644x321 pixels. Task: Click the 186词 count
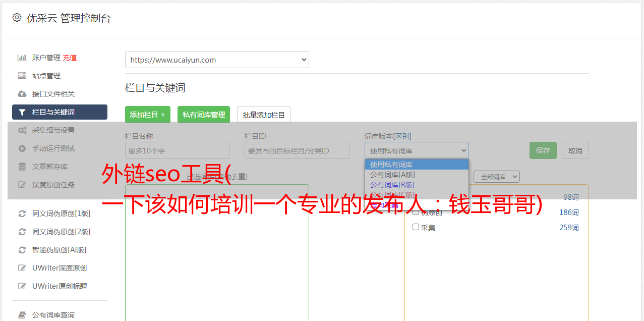[569, 212]
